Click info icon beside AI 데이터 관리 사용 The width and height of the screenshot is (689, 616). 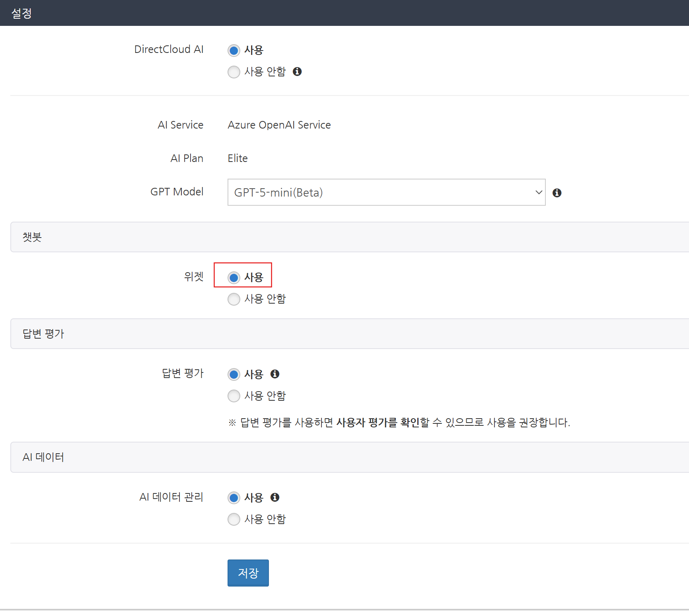pos(275,497)
